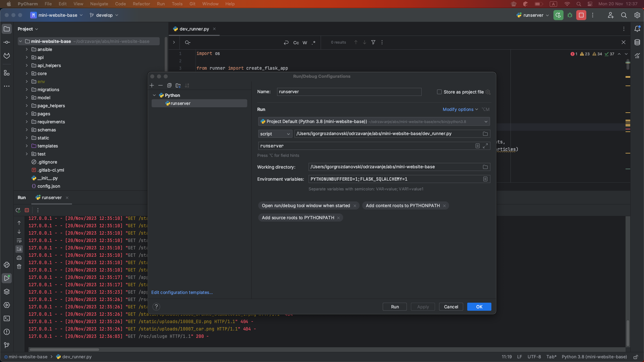Viewport: 644px width, 362px height.
Task: Click the Apply button
Action: click(423, 307)
